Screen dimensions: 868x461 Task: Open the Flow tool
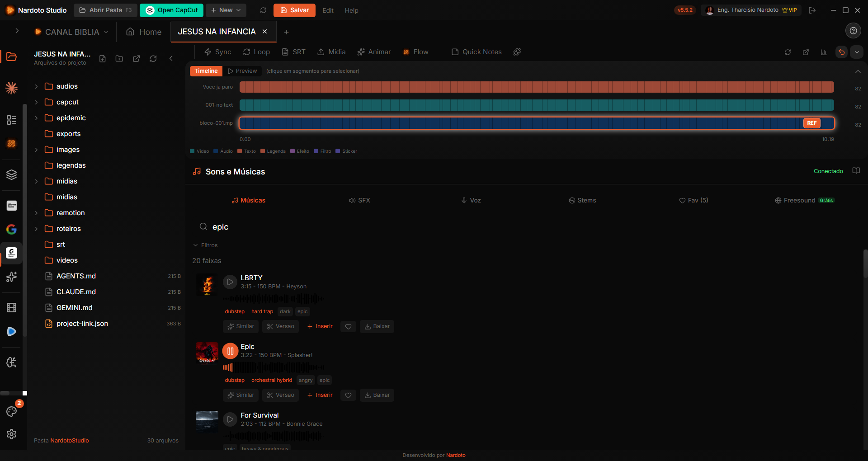tap(415, 52)
